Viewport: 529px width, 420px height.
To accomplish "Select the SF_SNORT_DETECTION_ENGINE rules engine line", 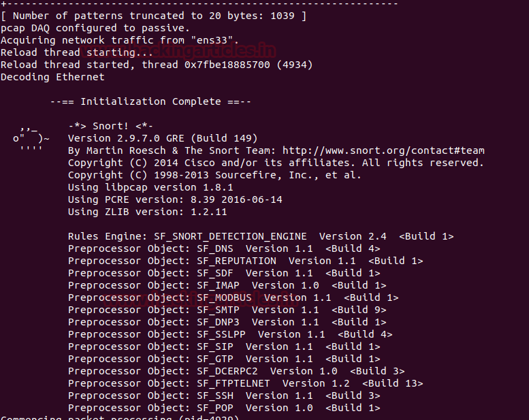I will tap(261, 236).
